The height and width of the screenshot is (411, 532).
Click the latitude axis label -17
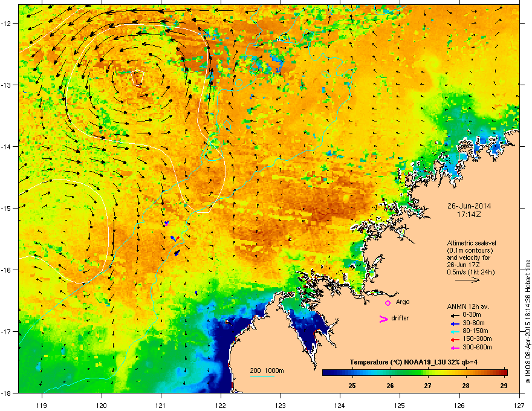[6, 331]
